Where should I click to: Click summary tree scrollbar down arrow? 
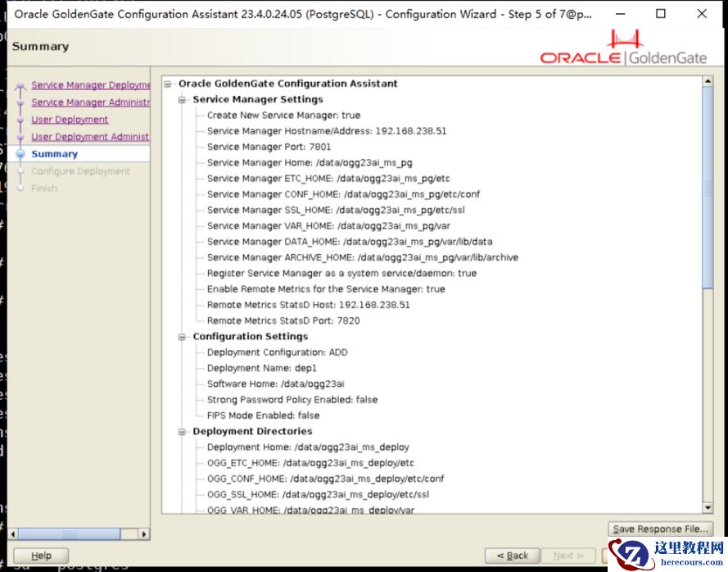[708, 508]
